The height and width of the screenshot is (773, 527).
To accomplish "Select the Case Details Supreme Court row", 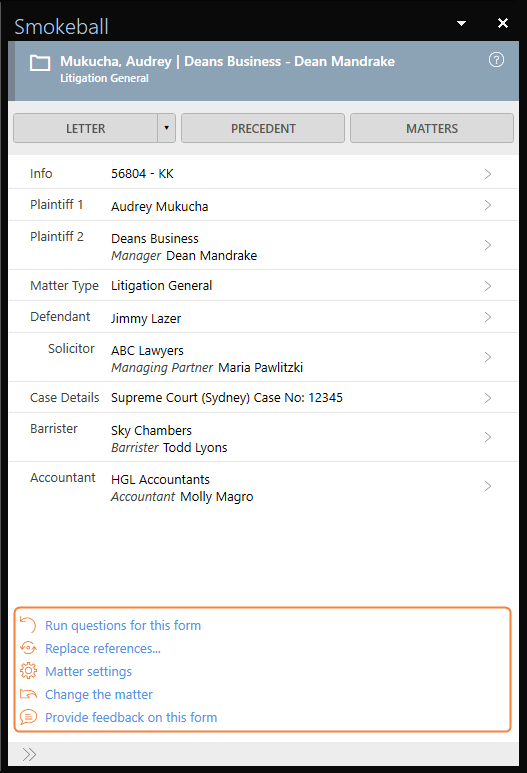I will 263,397.
